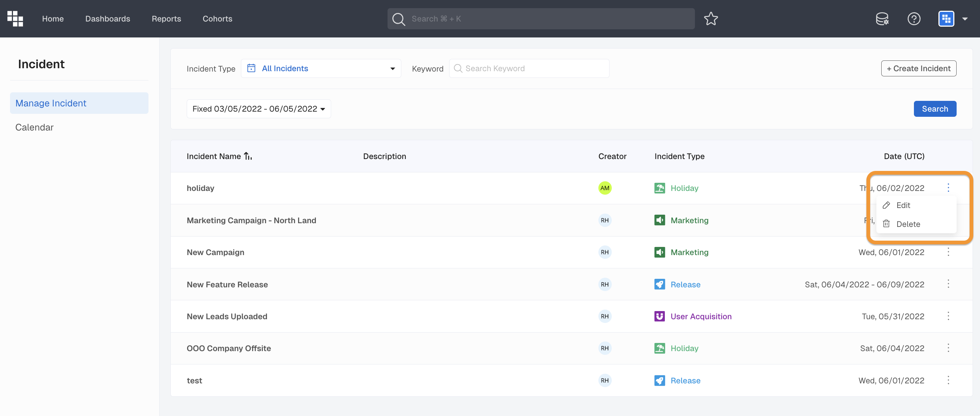Choose Edit from the context menu
The width and height of the screenshot is (980, 416).
[916, 205]
